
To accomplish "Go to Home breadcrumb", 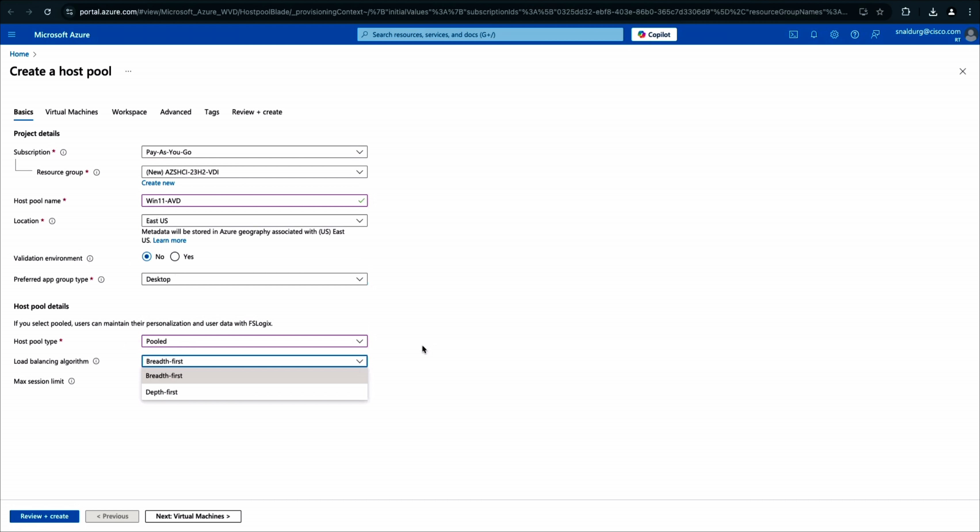I will pos(19,54).
